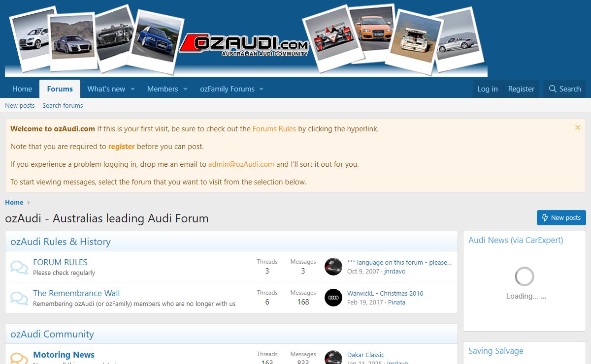The height and width of the screenshot is (364, 591).
Task: Click the Feb 19, 2017 date link
Action: pos(365,302)
